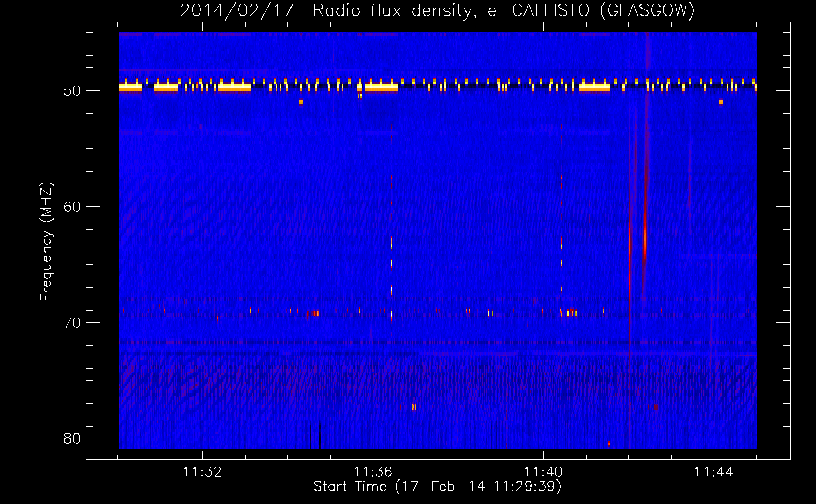
Task: Click the '11:32' time tick label
Action: pyautogui.click(x=202, y=472)
